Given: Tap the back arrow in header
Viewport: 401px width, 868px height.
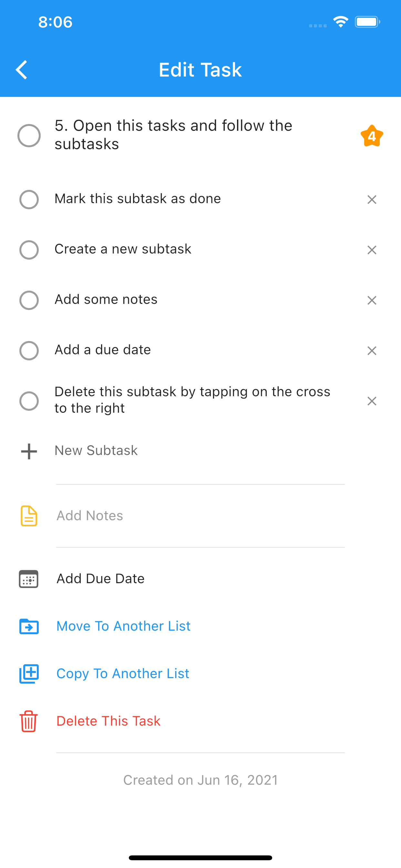Looking at the screenshot, I should pos(22,70).
